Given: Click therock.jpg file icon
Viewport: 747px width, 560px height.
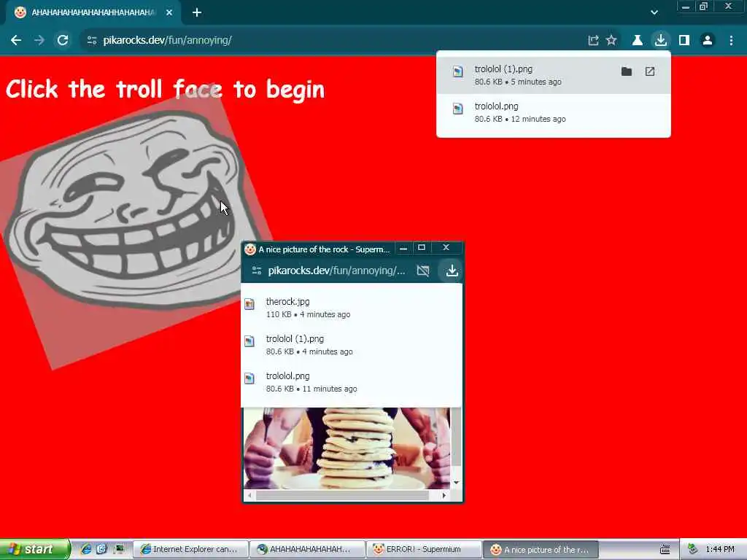Looking at the screenshot, I should point(249,304).
